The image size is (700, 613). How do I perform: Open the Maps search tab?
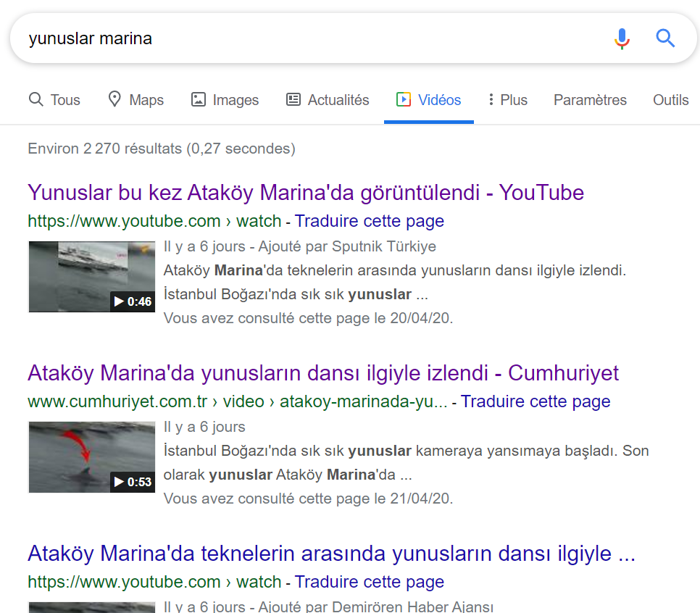(136, 99)
